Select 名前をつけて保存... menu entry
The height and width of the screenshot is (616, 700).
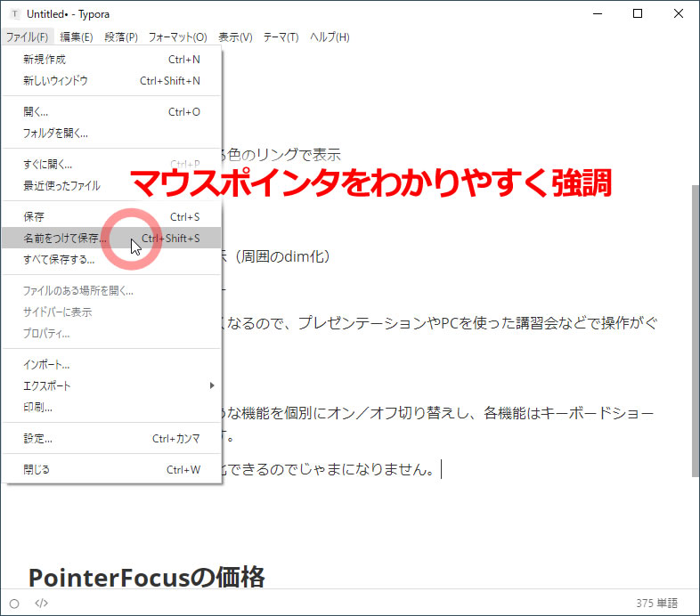[x=111, y=239]
